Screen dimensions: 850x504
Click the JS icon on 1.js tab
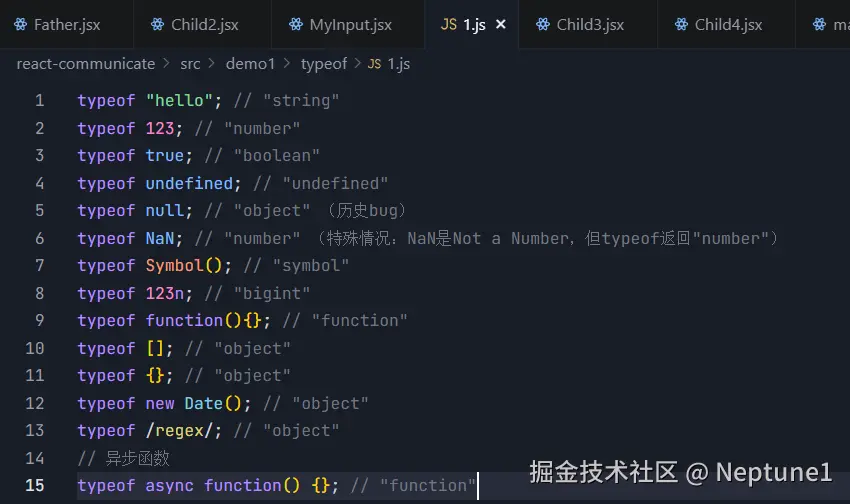(x=449, y=24)
